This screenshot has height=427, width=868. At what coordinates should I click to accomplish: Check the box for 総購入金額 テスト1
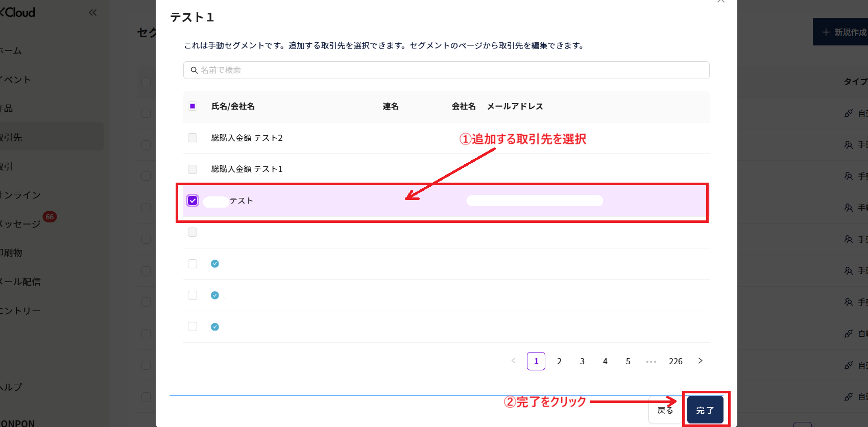point(192,169)
